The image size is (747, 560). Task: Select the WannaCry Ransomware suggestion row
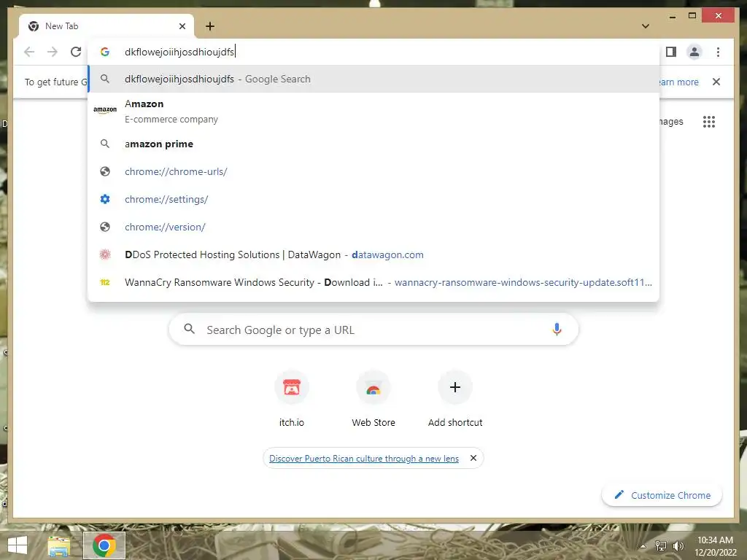pyautogui.click(x=373, y=282)
